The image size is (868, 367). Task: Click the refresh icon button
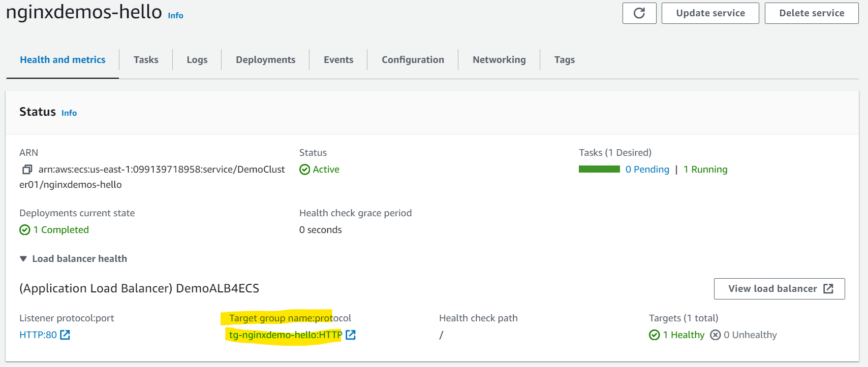click(639, 13)
